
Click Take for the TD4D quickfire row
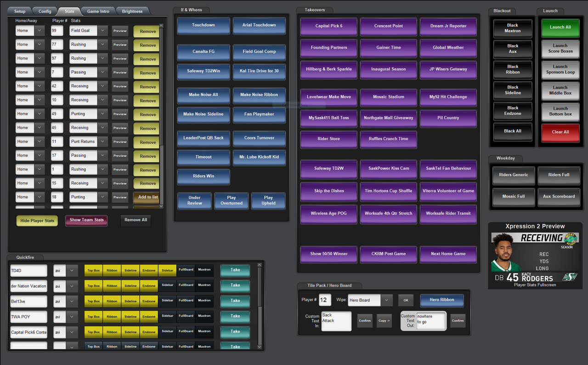tap(235, 270)
